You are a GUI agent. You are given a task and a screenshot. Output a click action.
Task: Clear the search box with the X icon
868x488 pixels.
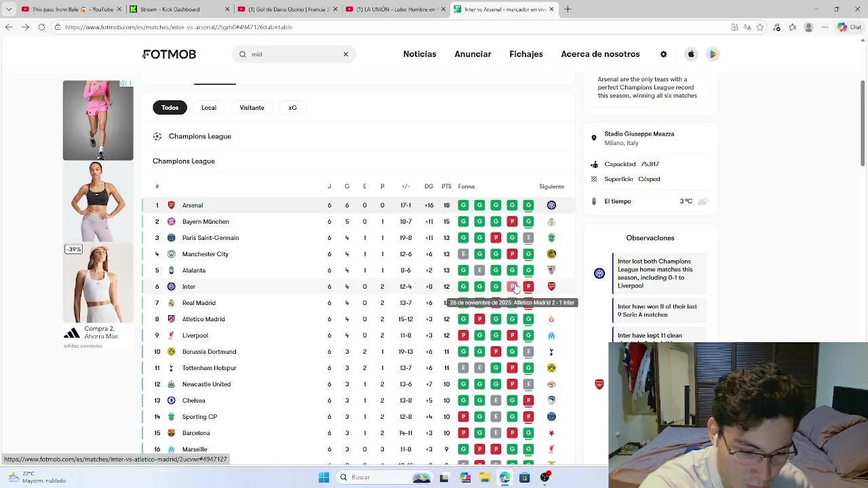[x=345, y=54]
